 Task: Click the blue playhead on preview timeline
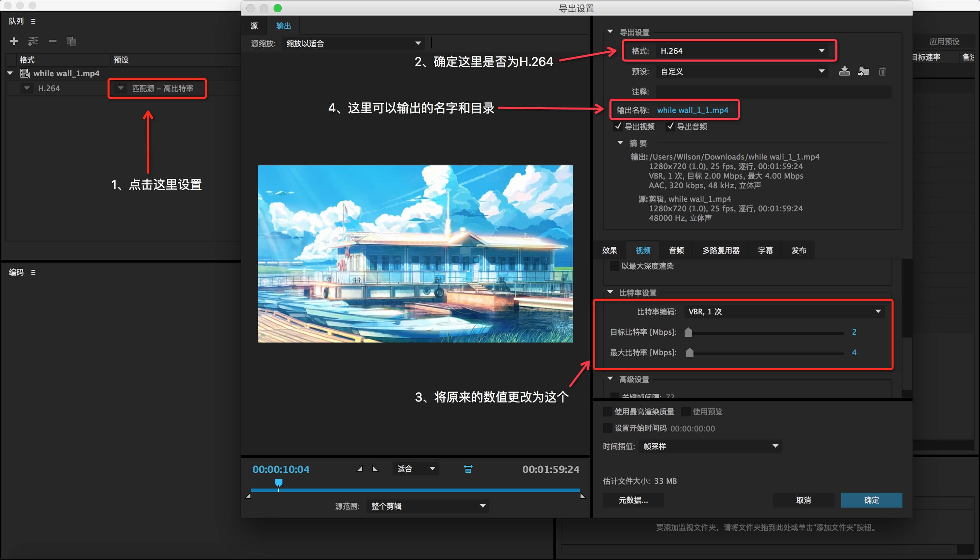point(279,483)
